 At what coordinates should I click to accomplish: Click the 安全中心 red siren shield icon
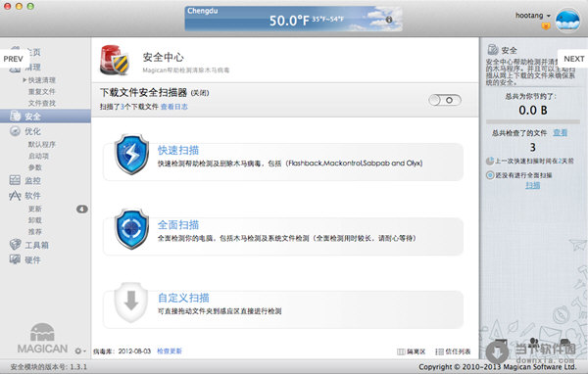[115, 60]
